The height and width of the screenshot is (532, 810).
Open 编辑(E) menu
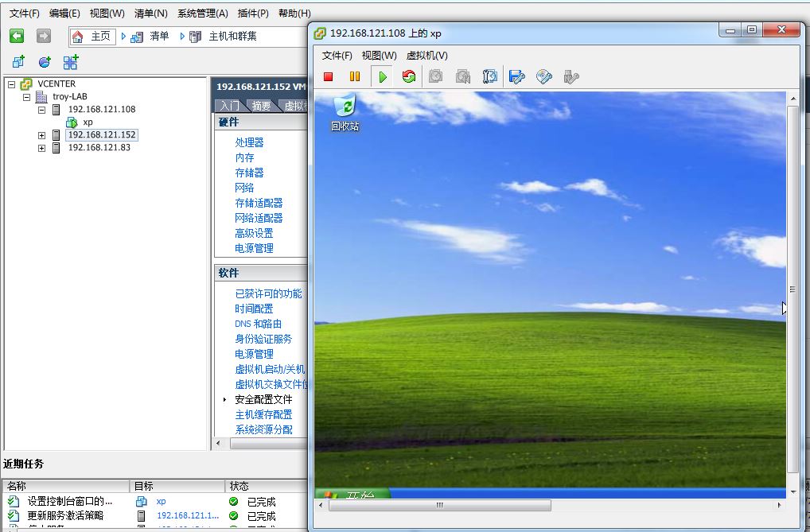click(64, 14)
